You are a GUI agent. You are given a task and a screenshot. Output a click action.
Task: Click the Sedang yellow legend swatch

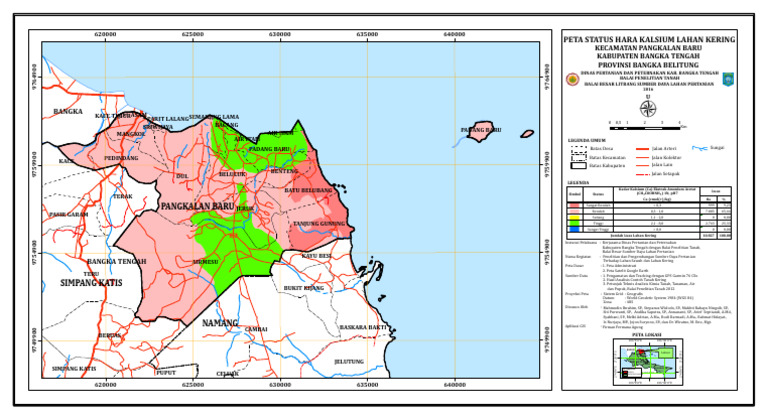(x=575, y=218)
